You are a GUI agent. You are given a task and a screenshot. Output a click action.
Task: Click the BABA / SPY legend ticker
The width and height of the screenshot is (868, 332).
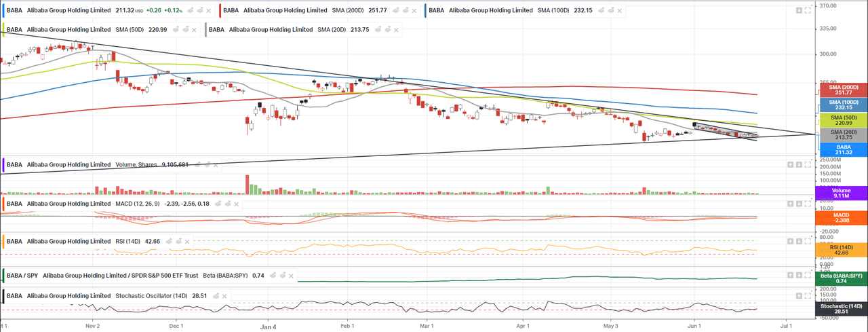(22, 276)
